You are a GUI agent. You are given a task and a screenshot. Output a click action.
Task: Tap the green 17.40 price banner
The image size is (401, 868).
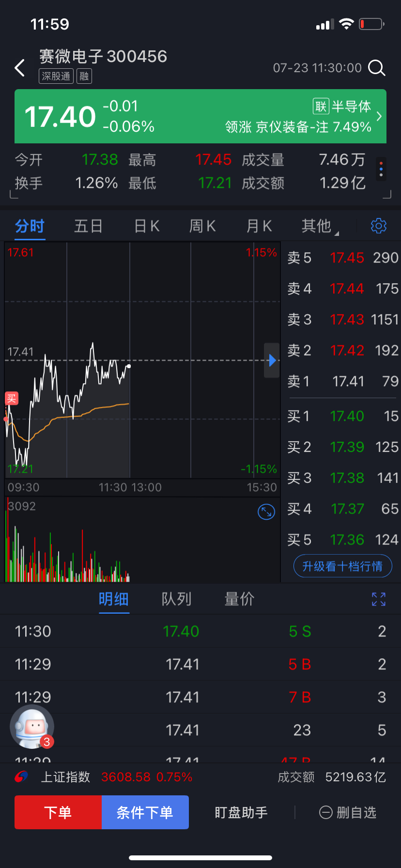click(200, 116)
